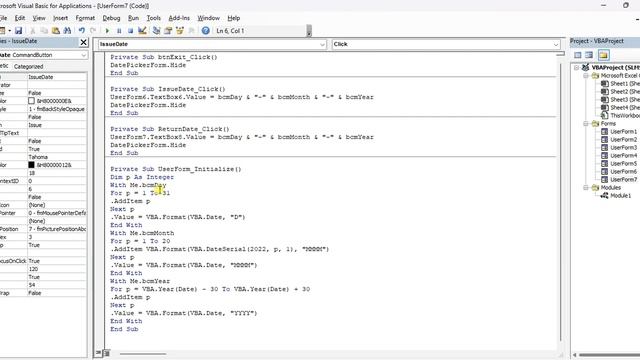This screenshot has width=640, height=360.
Task: Select Module1 in the project tree
Action: pyautogui.click(x=616, y=196)
